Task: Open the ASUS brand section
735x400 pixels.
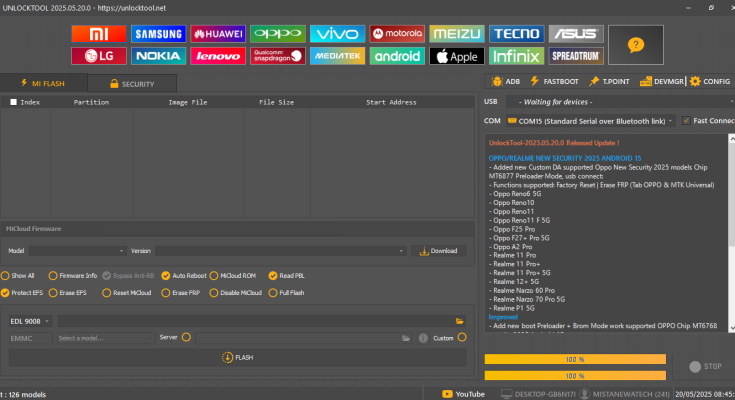Action: pos(576,34)
